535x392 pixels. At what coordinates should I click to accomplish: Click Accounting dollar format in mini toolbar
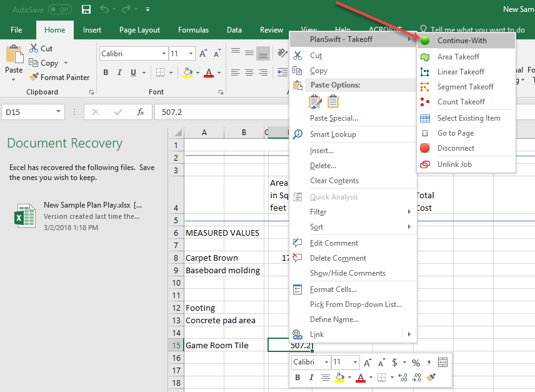tap(395, 363)
